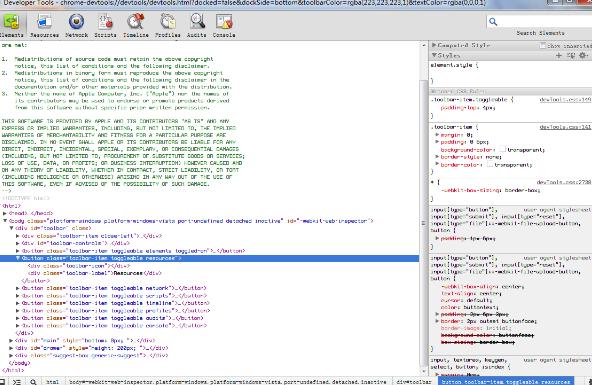
Task: Expand the toolbar-controls div
Action: click(x=17, y=243)
